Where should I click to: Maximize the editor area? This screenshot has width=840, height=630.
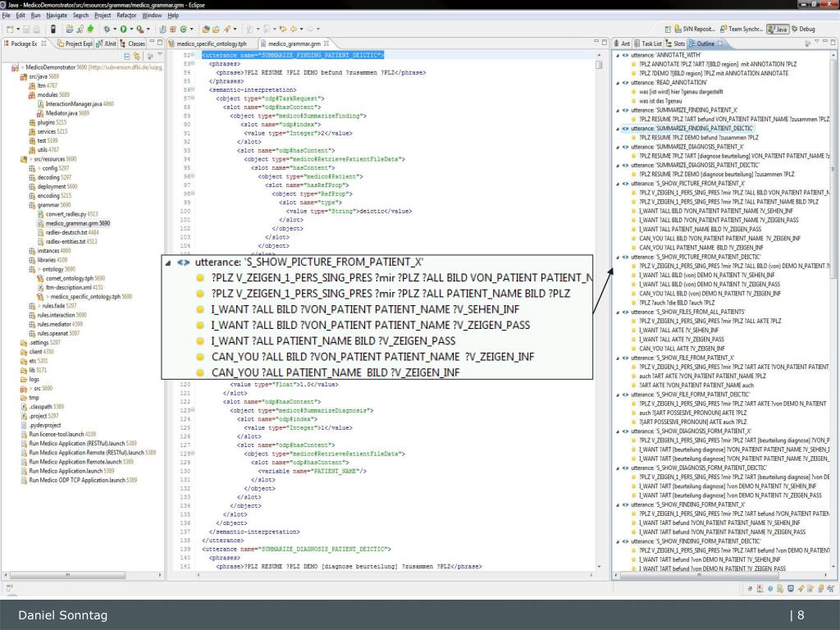(x=605, y=42)
